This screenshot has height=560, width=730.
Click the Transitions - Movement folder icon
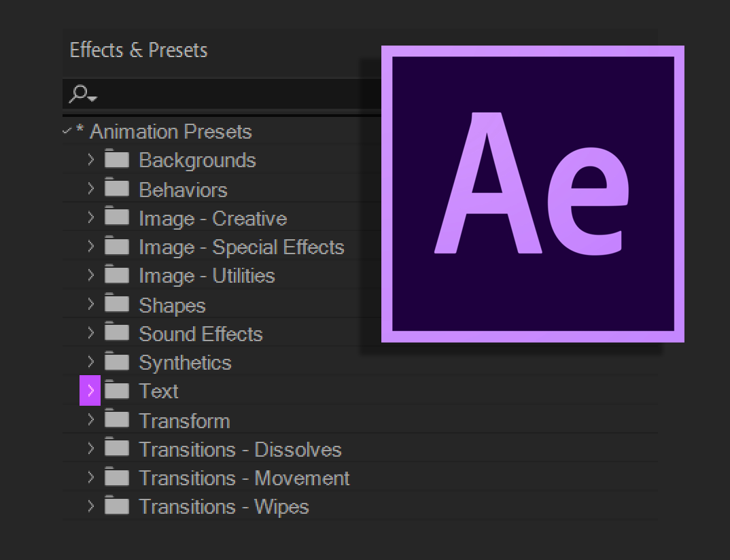pos(116,476)
